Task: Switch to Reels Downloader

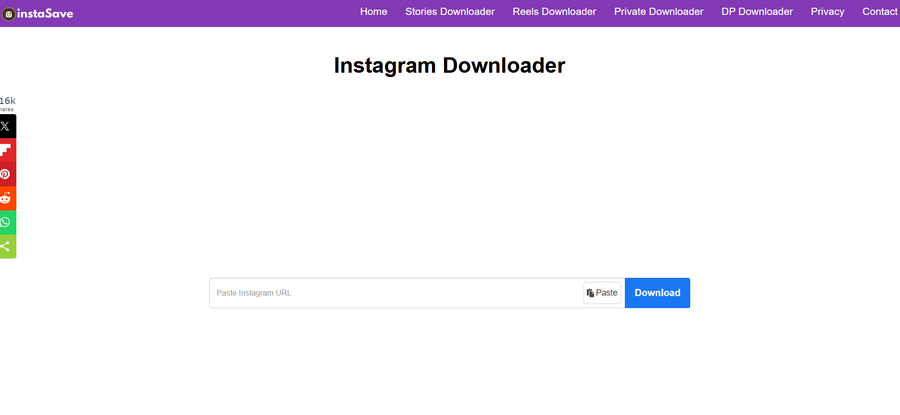Action: 554,12
